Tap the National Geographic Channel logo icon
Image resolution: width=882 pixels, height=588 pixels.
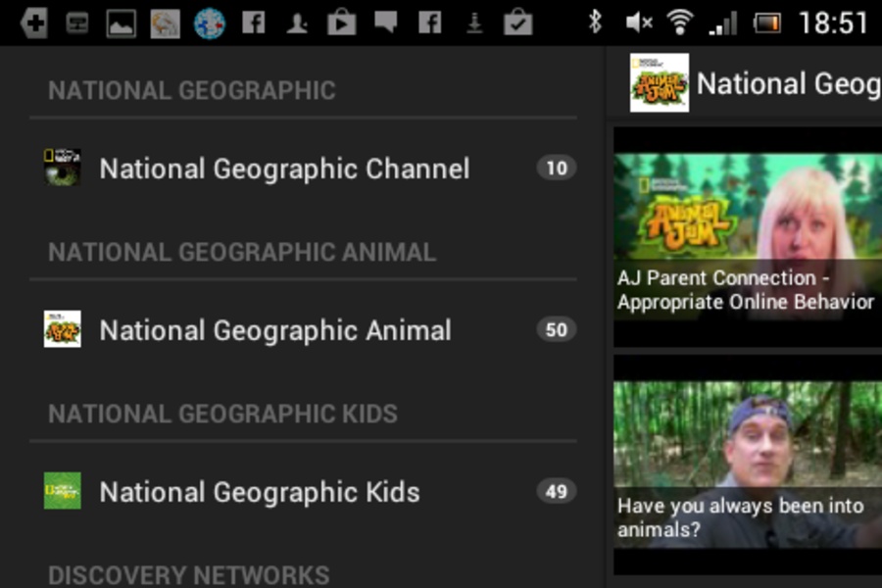pos(63,168)
